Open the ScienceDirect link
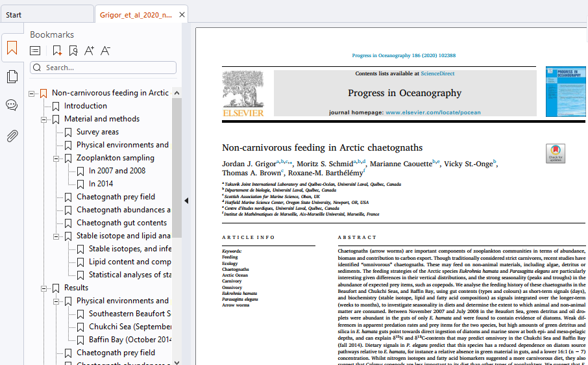 point(437,73)
